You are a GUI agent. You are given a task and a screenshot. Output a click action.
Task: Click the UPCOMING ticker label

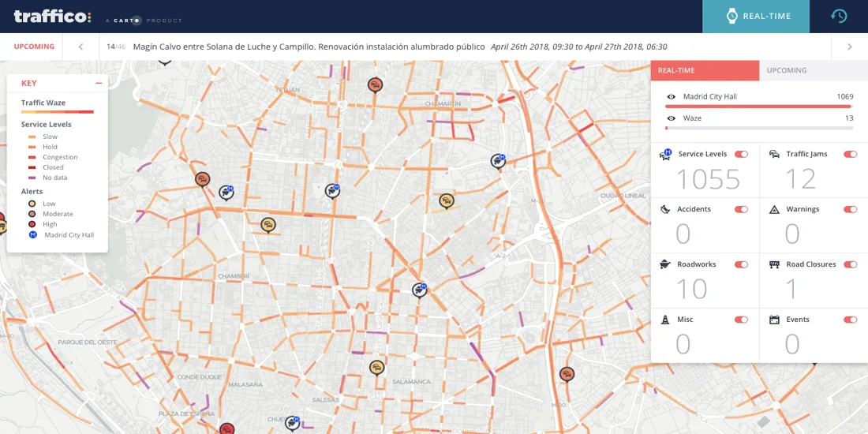34,47
